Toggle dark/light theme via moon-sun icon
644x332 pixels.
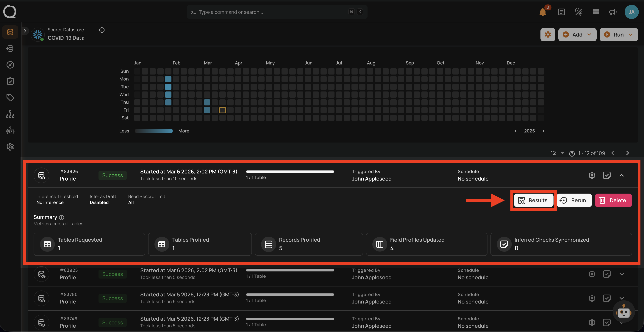[x=579, y=12]
